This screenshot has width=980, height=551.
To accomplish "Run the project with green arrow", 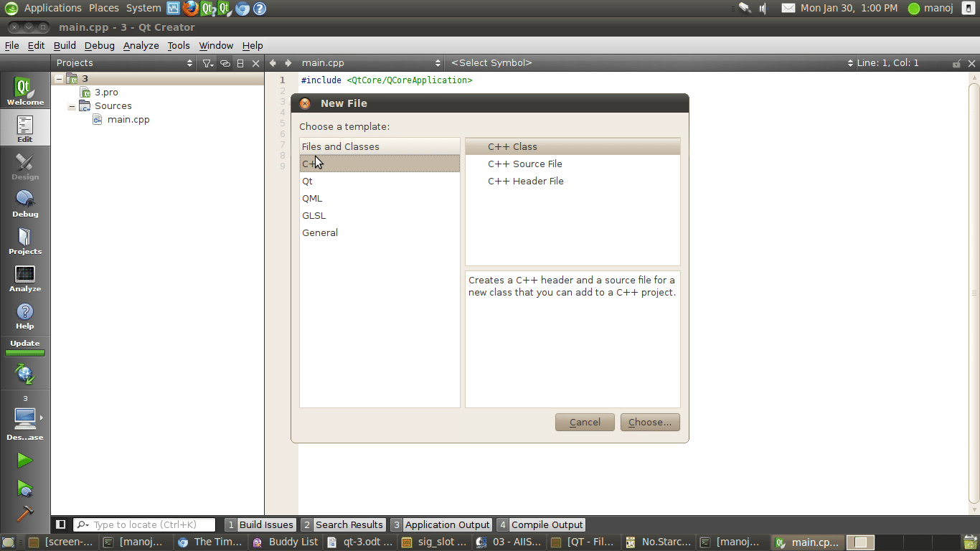I will [x=25, y=460].
